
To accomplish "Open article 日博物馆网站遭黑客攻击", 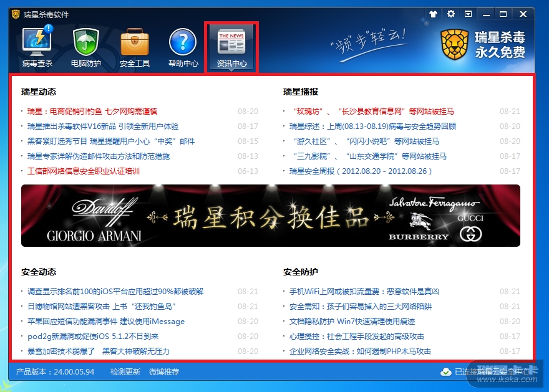I will [x=102, y=307].
